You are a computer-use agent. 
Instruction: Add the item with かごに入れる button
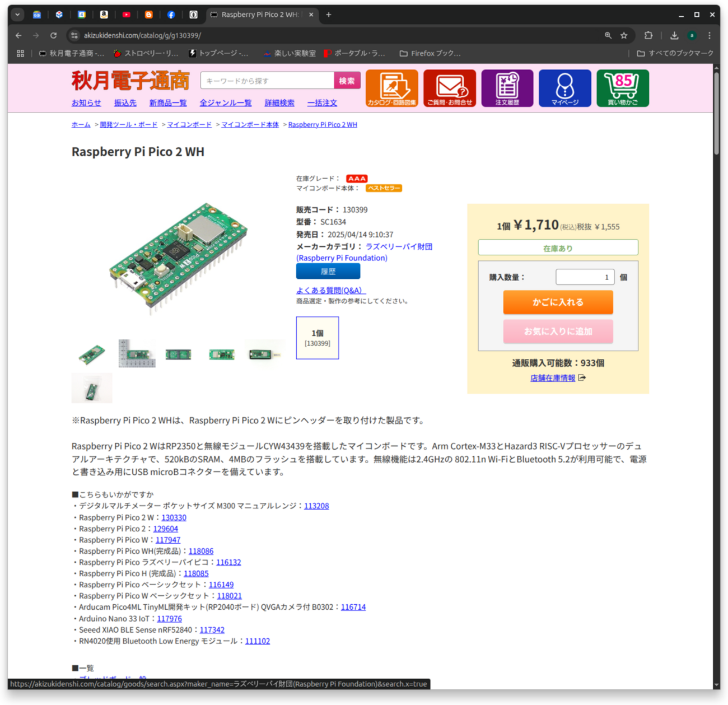pyautogui.click(x=558, y=302)
